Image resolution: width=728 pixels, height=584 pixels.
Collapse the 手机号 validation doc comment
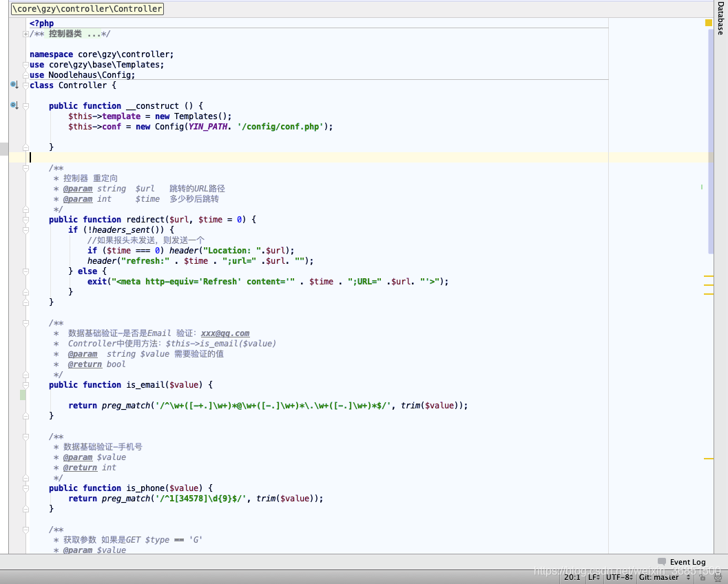(26, 437)
